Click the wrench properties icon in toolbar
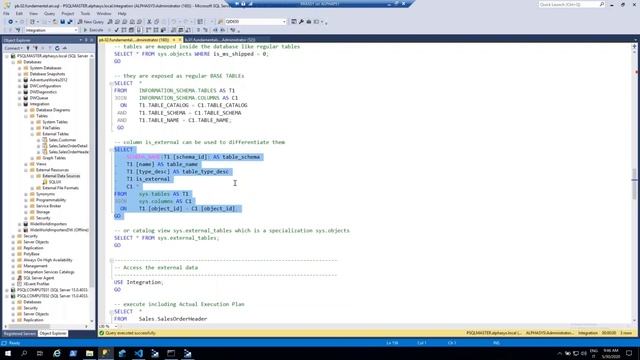The height and width of the screenshot is (360, 640). [x=301, y=22]
